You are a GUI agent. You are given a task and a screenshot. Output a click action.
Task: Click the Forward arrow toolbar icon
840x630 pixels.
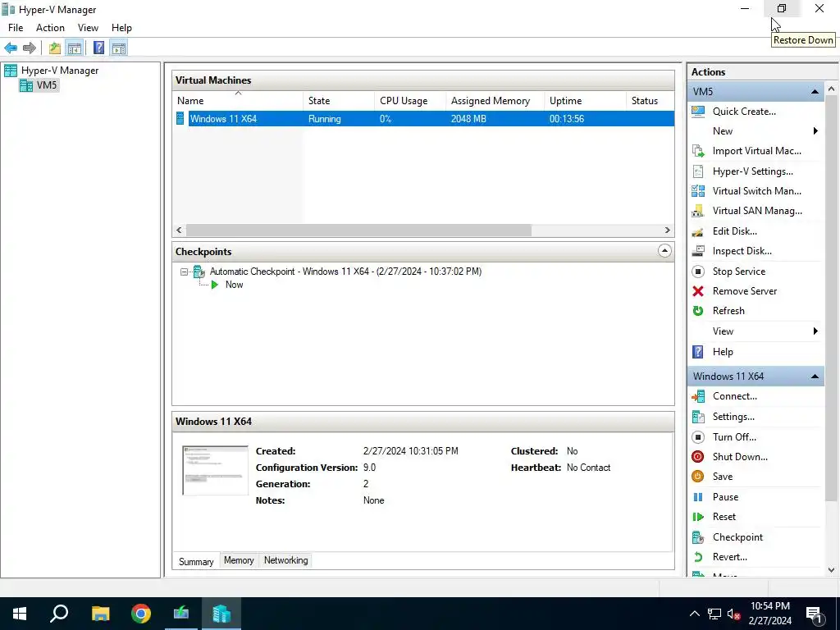pyautogui.click(x=30, y=48)
